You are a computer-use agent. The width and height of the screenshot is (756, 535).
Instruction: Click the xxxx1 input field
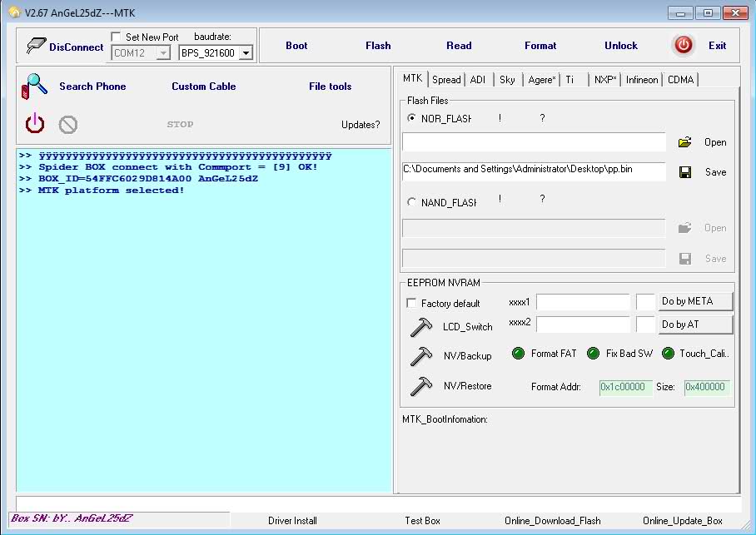coord(584,301)
